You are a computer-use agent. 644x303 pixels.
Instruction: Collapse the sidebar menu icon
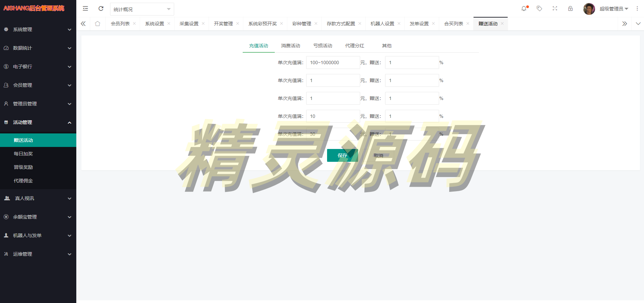click(x=85, y=9)
